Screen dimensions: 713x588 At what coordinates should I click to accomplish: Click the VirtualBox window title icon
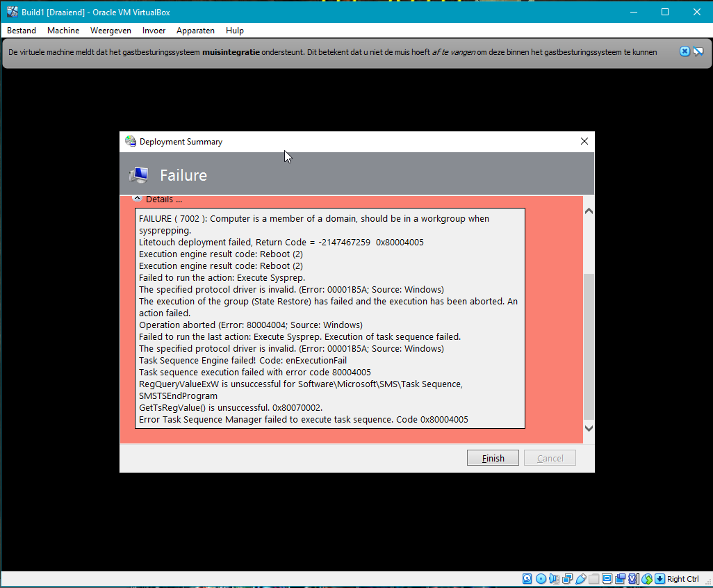coord(13,12)
